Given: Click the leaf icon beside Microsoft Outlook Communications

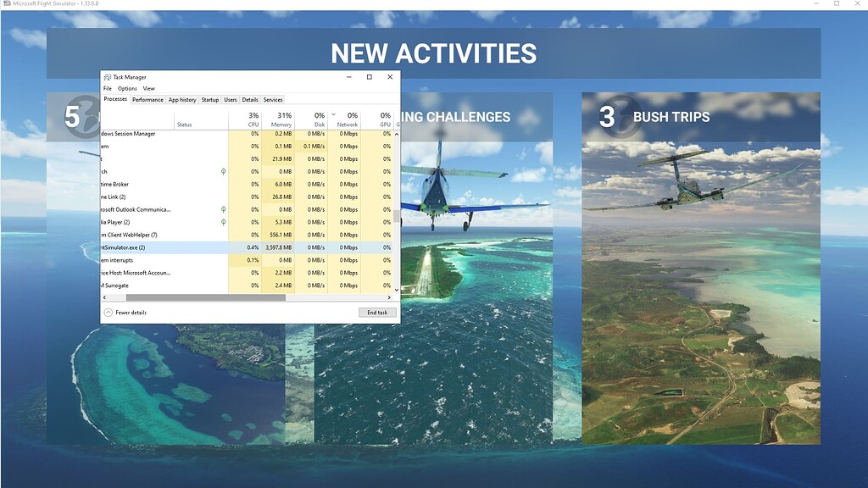Looking at the screenshot, I should pos(223,209).
